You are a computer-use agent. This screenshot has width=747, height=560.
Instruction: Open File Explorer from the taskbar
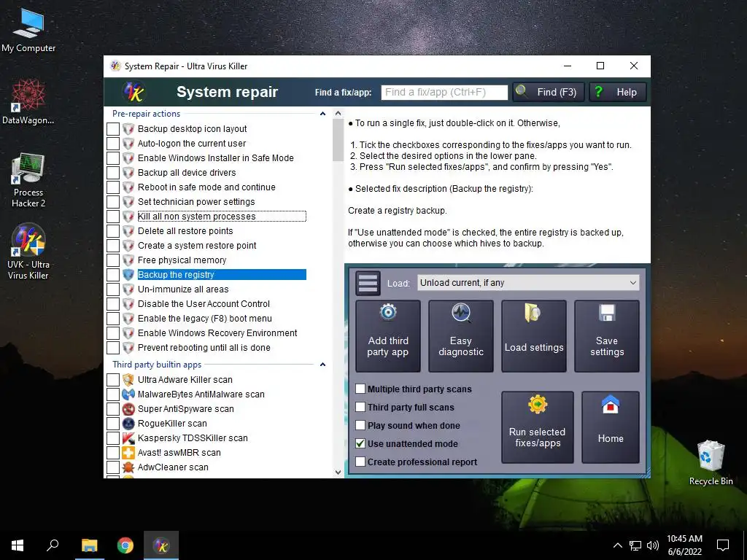point(89,545)
